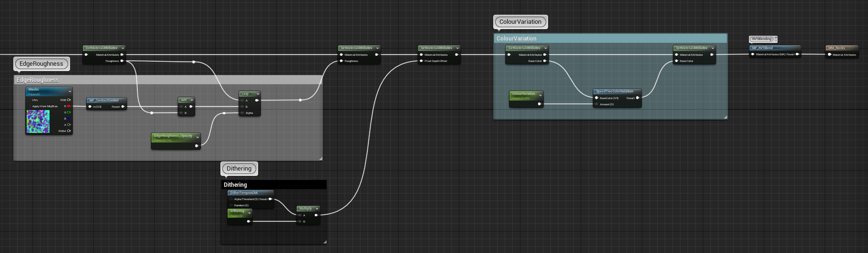Click the RVTBlending bubble label

pyautogui.click(x=762, y=39)
